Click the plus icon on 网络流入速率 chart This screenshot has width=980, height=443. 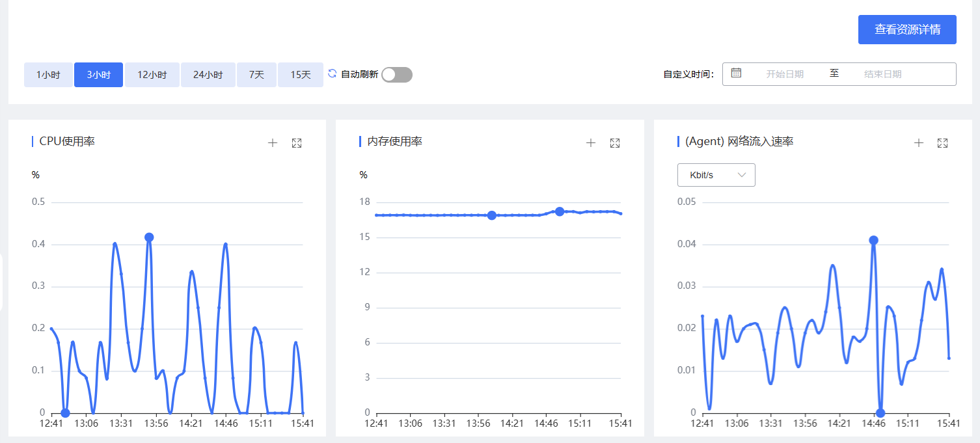(x=919, y=143)
